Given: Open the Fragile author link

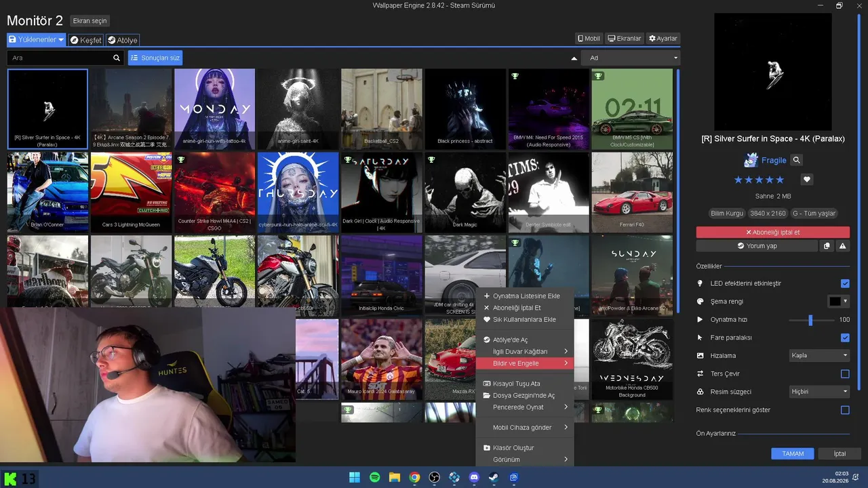Looking at the screenshot, I should point(774,160).
